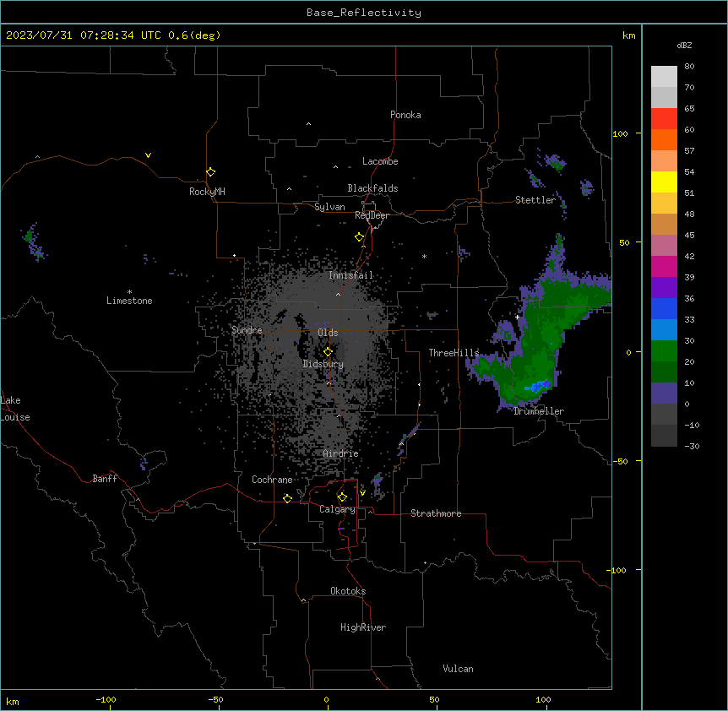Click the -50 tick on bottom axis
This screenshot has height=711, width=728.
click(215, 699)
